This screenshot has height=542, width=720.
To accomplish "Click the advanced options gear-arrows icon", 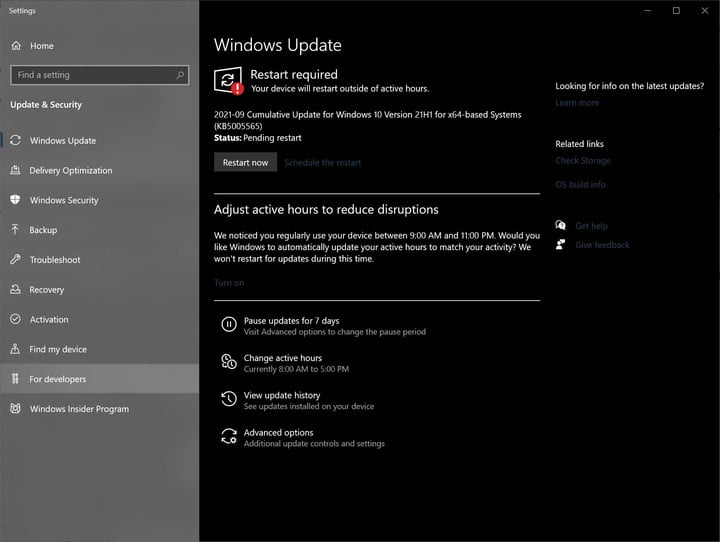I will tap(229, 436).
